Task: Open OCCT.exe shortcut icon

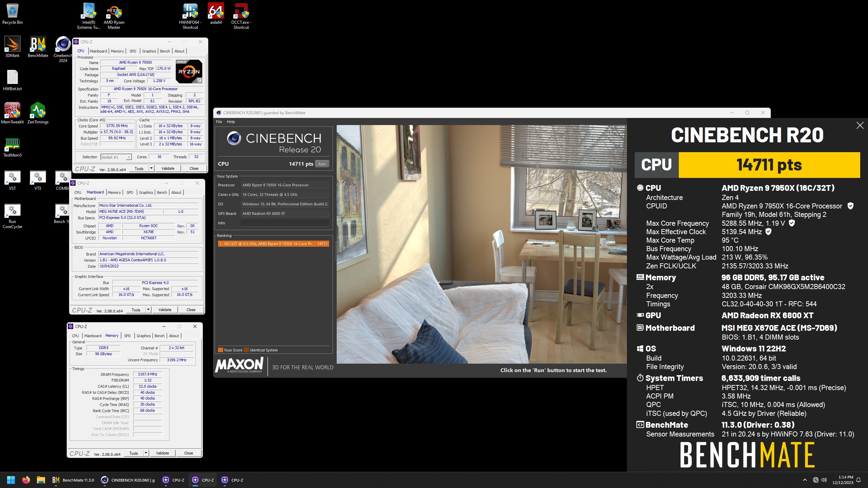Action: coord(241,16)
